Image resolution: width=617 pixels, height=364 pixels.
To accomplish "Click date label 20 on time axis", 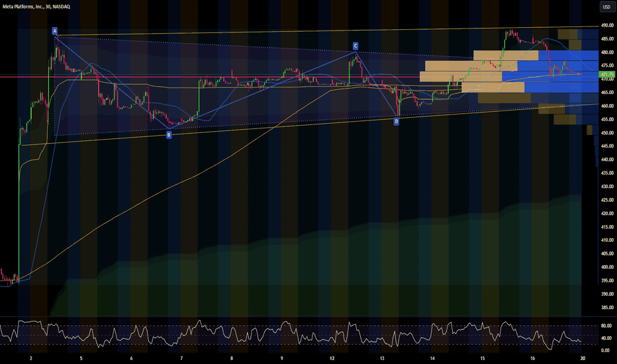I will pyautogui.click(x=583, y=359).
